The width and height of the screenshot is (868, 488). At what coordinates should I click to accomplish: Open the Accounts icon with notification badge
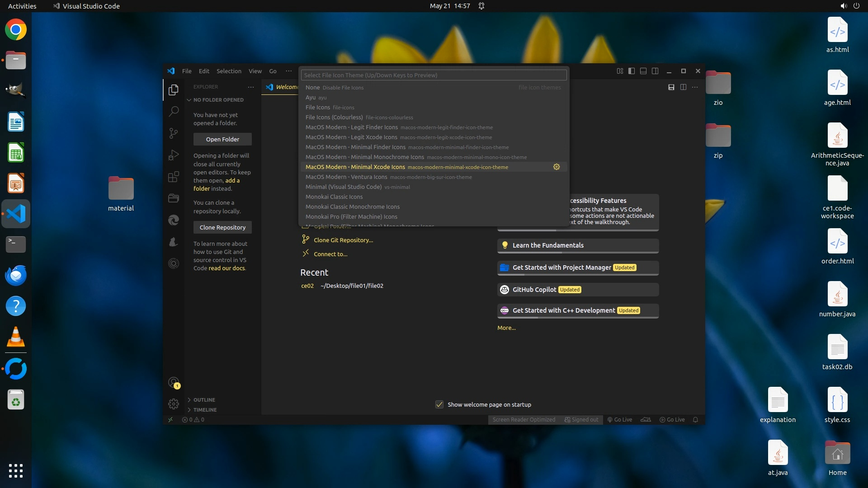pos(174,383)
